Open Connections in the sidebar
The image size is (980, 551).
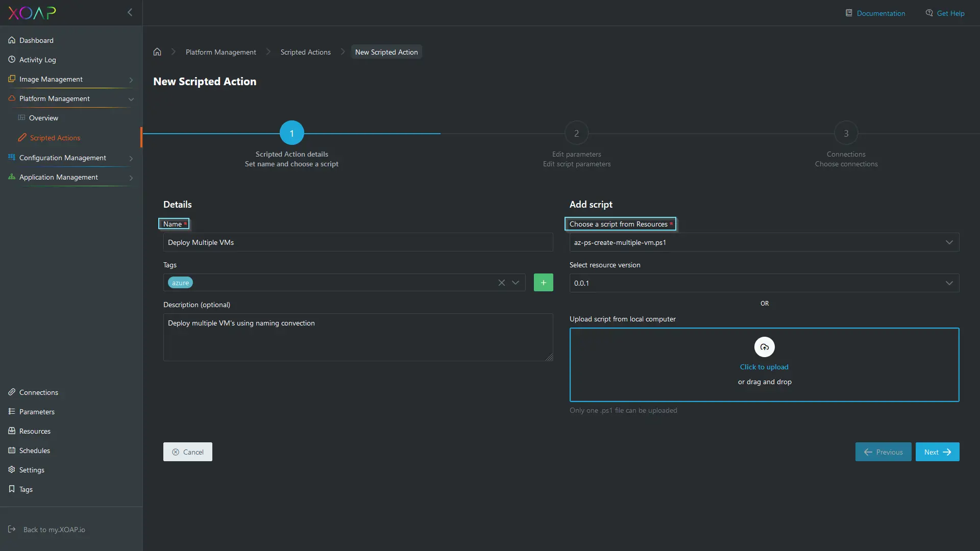39,392
